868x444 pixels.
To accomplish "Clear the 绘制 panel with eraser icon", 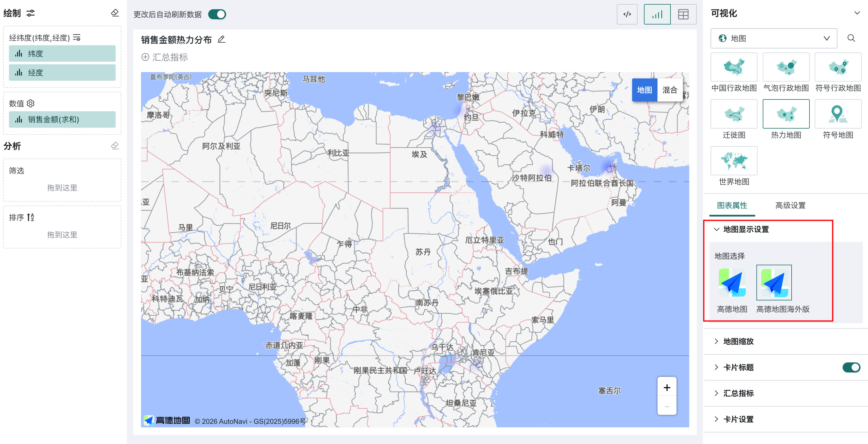I will 114,13.
